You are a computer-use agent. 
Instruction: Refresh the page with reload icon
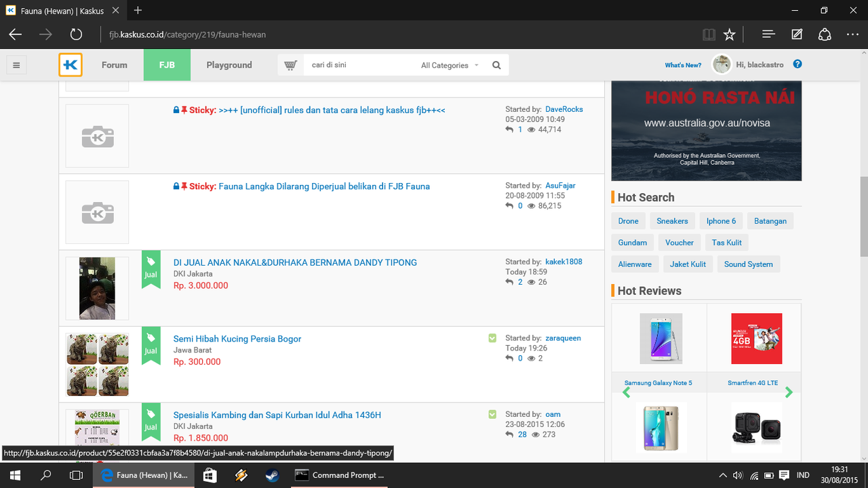click(x=76, y=35)
